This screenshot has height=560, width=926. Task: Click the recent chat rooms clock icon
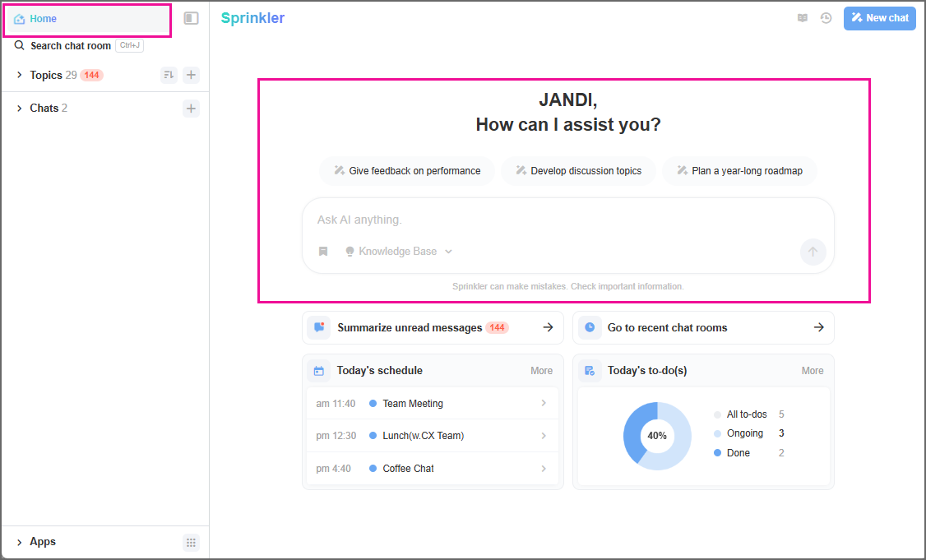[x=590, y=327]
